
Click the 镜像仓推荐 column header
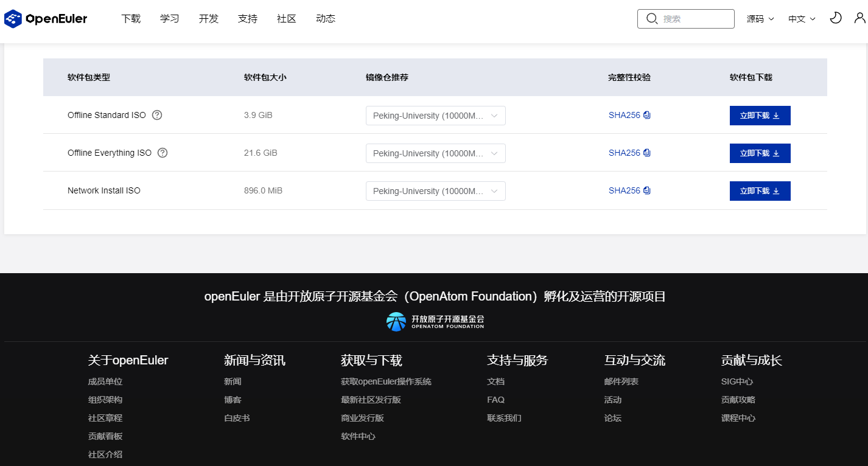pyautogui.click(x=387, y=77)
